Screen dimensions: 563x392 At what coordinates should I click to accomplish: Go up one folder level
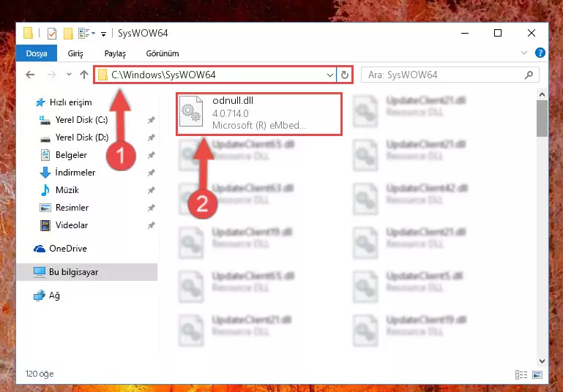[84, 75]
